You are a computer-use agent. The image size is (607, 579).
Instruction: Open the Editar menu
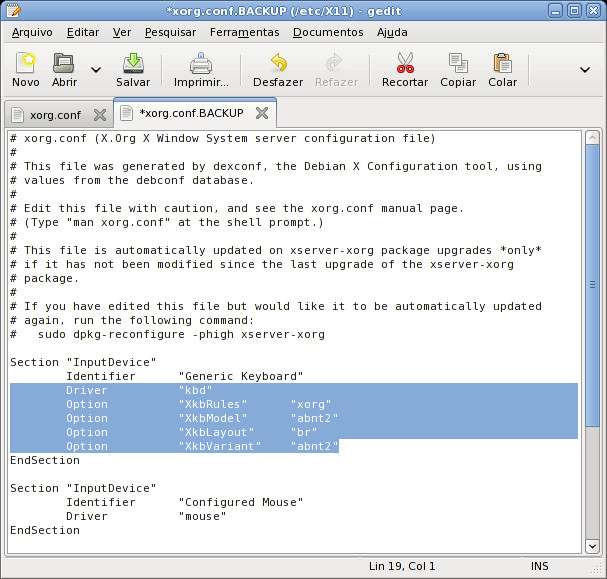pos(83,32)
